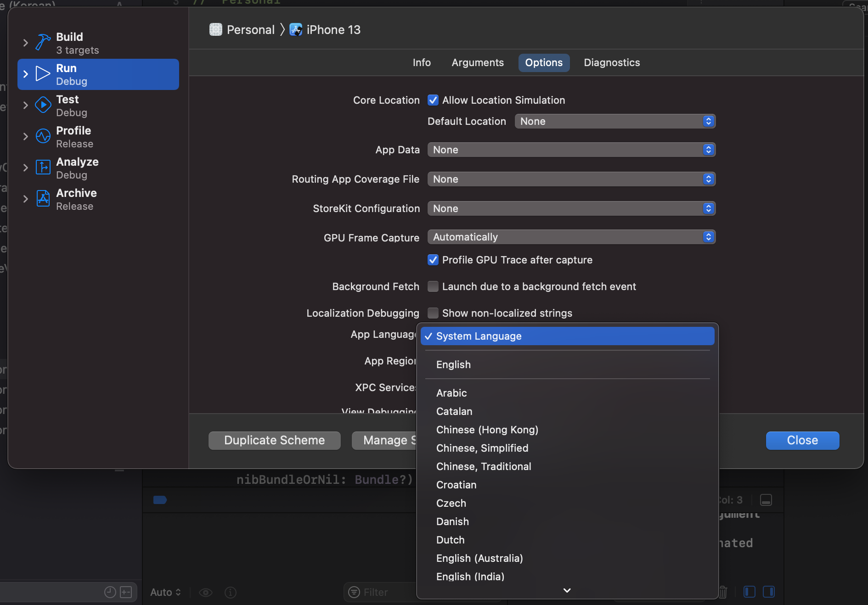868x605 pixels.
Task: Select Danish from language list
Action: point(567,521)
